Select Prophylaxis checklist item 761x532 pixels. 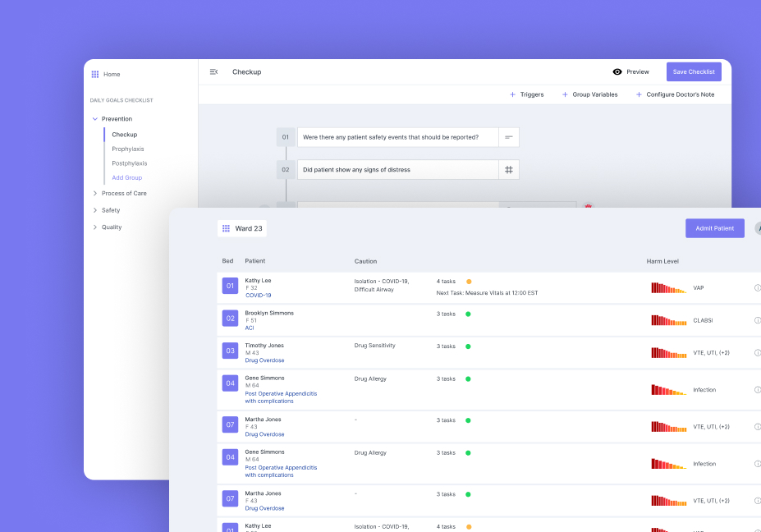click(x=128, y=149)
